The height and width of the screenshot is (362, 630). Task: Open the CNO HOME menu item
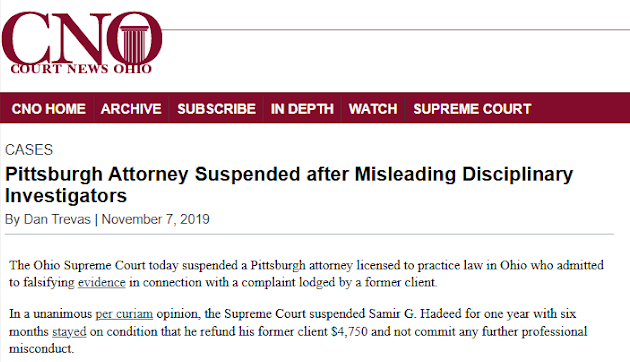48,109
